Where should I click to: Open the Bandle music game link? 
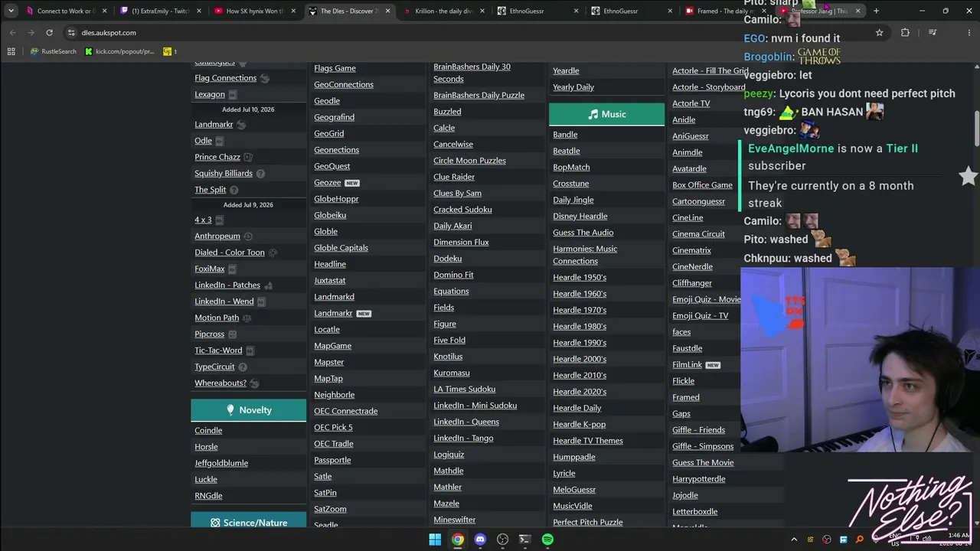pyautogui.click(x=565, y=135)
